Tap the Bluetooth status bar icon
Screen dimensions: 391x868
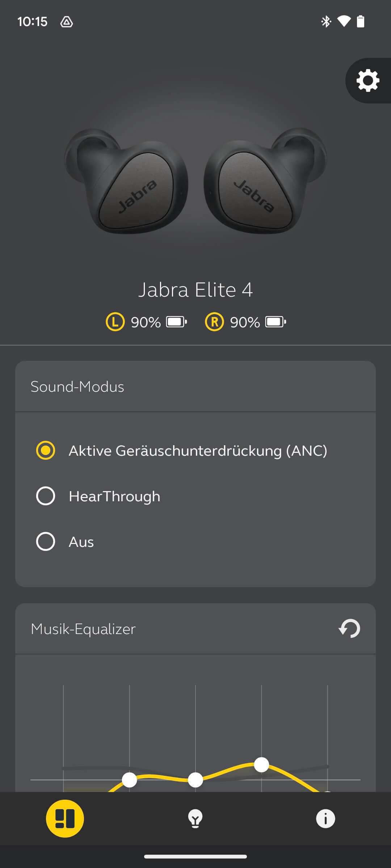[326, 22]
